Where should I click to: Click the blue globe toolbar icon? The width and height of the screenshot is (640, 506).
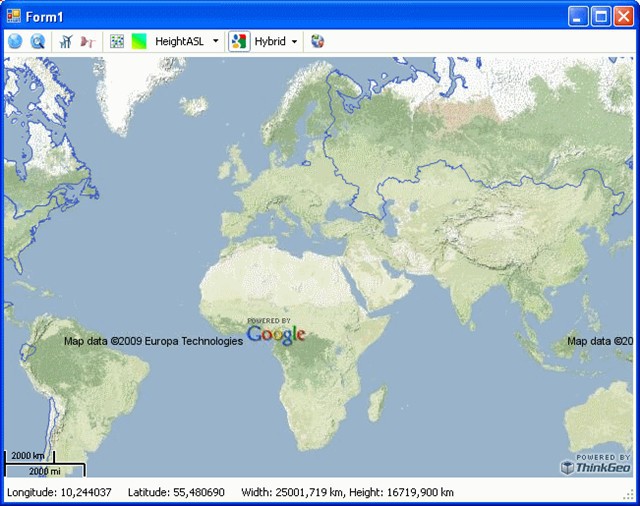click(x=15, y=41)
